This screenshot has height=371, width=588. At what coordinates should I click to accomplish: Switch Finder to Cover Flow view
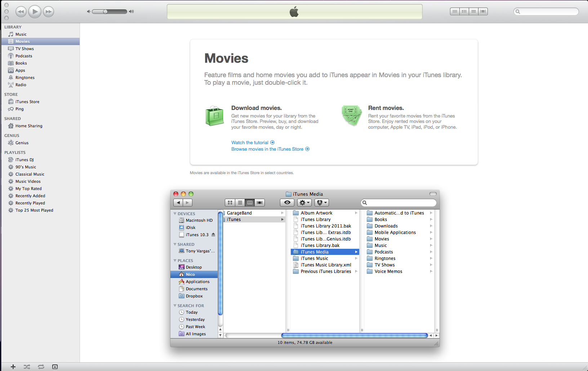pos(260,203)
